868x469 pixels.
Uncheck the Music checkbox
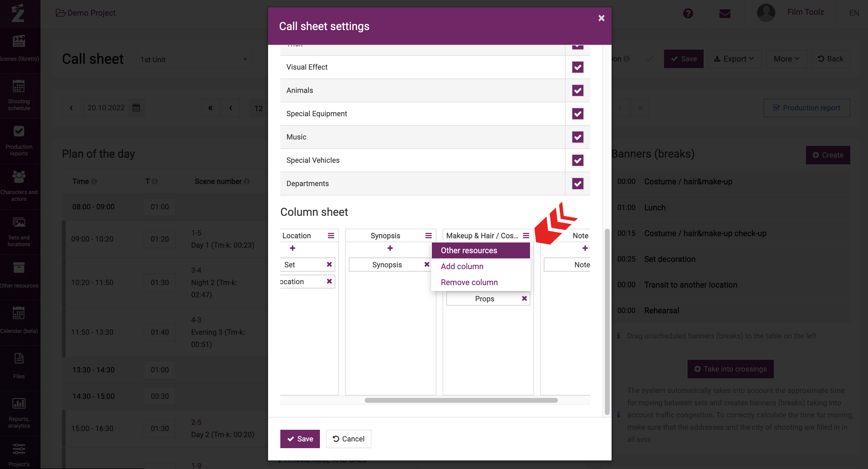coord(578,137)
